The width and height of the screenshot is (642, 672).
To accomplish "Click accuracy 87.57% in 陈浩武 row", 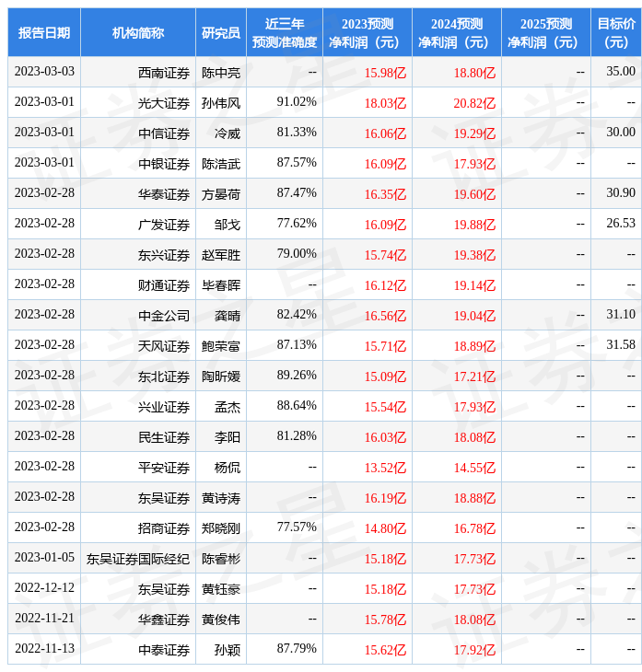I will pyautogui.click(x=297, y=162).
